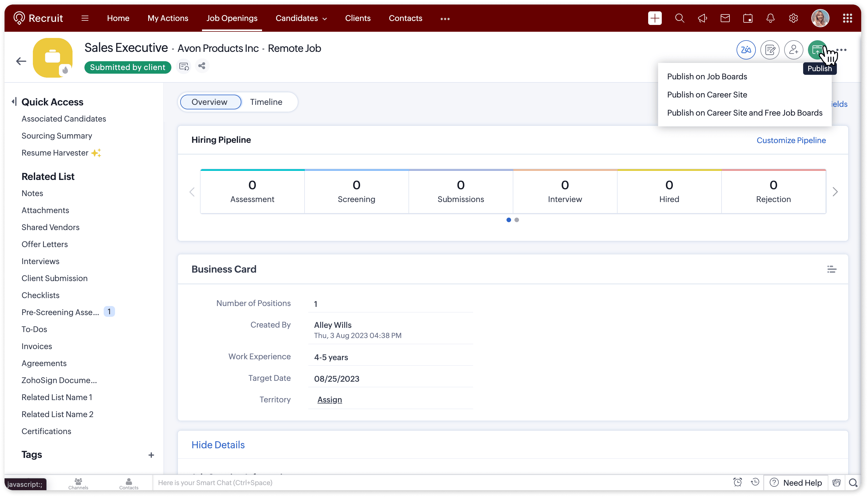Click the announcements megaphone icon
Image resolution: width=868 pixels, height=497 pixels.
pos(702,18)
